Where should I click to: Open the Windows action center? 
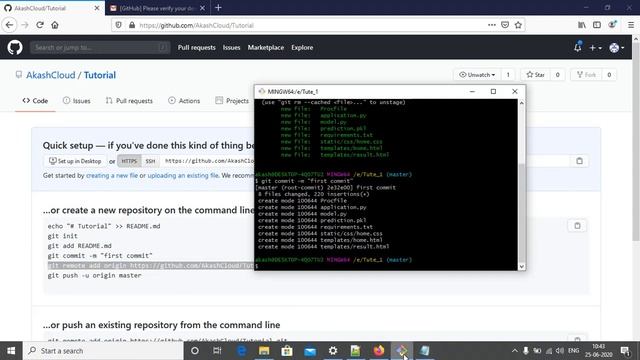[625, 351]
